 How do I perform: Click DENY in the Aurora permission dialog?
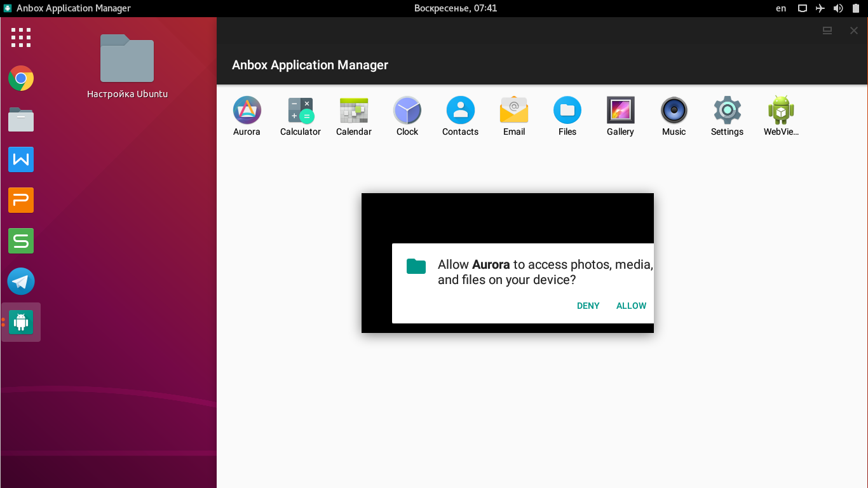point(588,306)
